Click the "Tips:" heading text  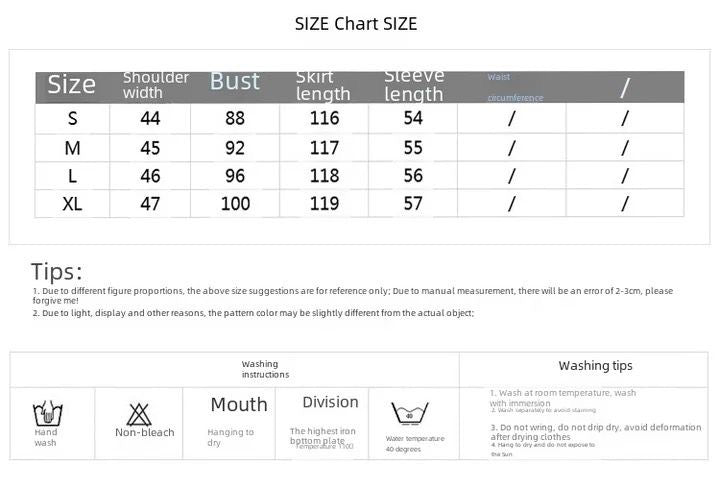pos(57,271)
